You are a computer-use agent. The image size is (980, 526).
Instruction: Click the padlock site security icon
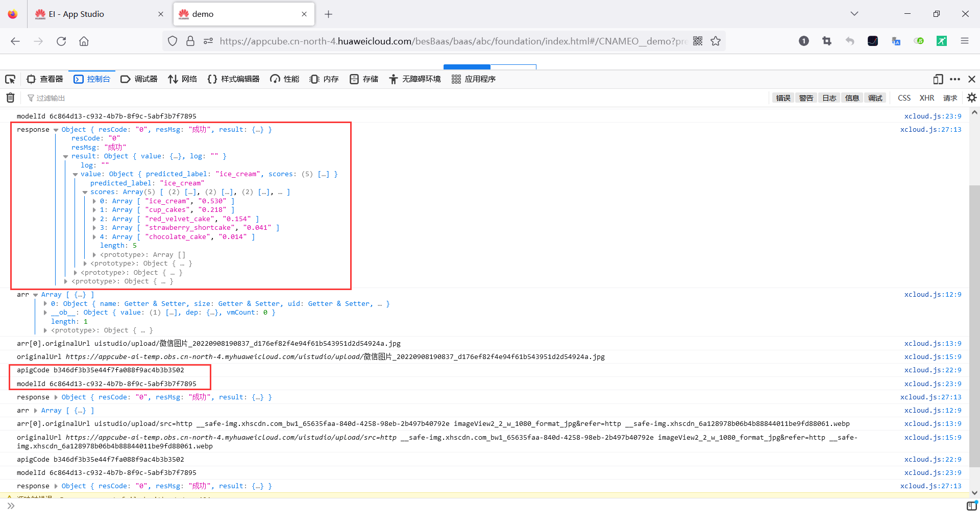click(x=190, y=41)
